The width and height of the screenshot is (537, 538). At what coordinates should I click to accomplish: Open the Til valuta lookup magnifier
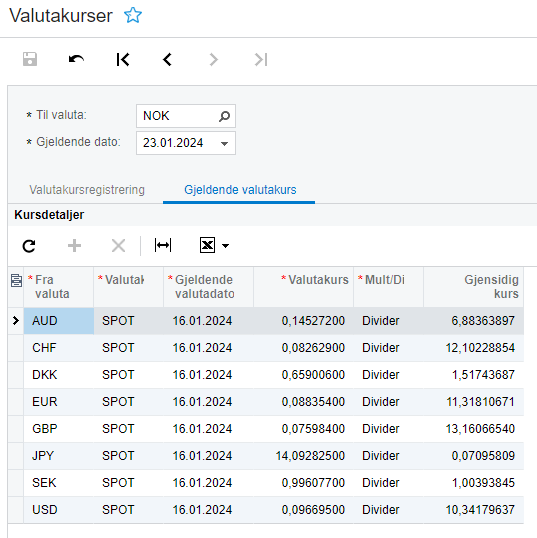pos(224,116)
